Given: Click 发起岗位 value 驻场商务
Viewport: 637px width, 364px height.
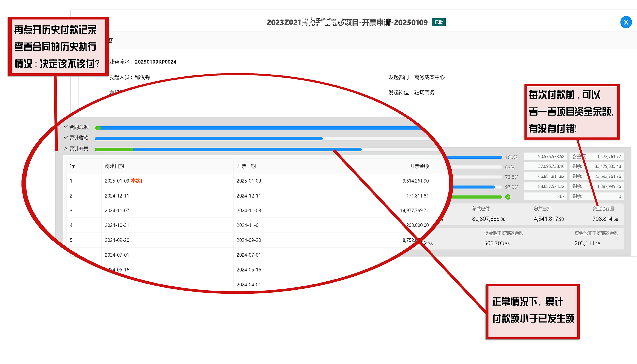Looking at the screenshot, I should [x=424, y=92].
